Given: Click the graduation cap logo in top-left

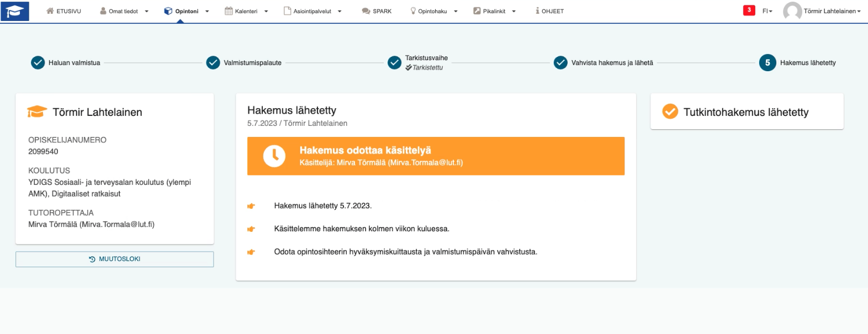Looking at the screenshot, I should (x=14, y=11).
